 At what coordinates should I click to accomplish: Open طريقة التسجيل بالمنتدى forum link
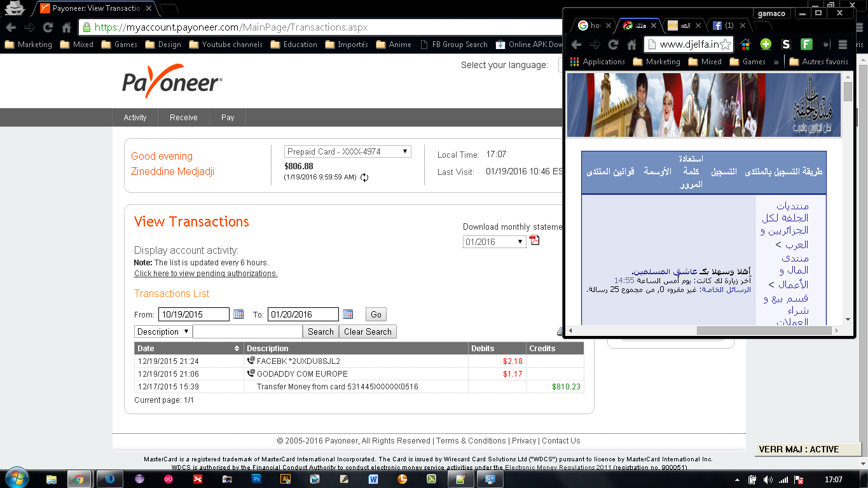coord(783,172)
